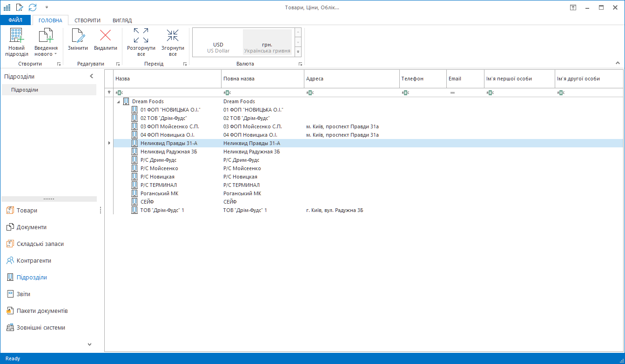Open the ФАЙЛ menu
The width and height of the screenshot is (625, 364).
tap(15, 20)
